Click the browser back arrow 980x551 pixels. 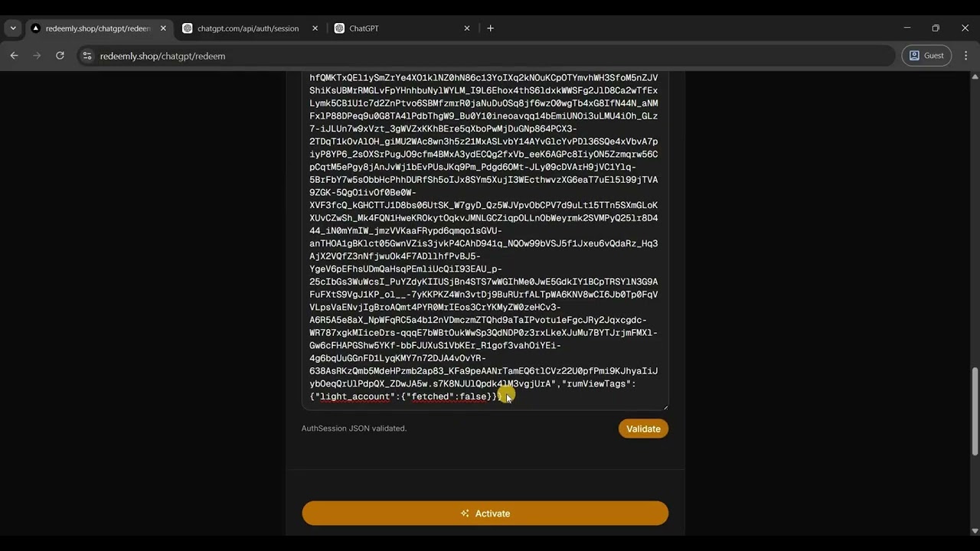(14, 56)
